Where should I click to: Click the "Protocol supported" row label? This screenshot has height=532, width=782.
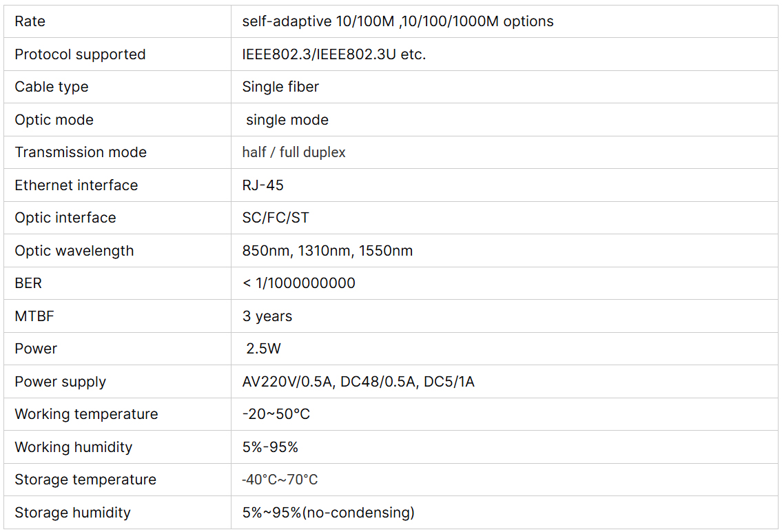coord(80,54)
